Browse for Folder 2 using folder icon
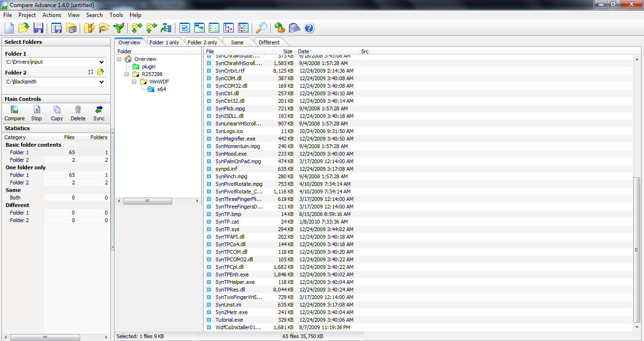644x341 pixels. (100, 72)
